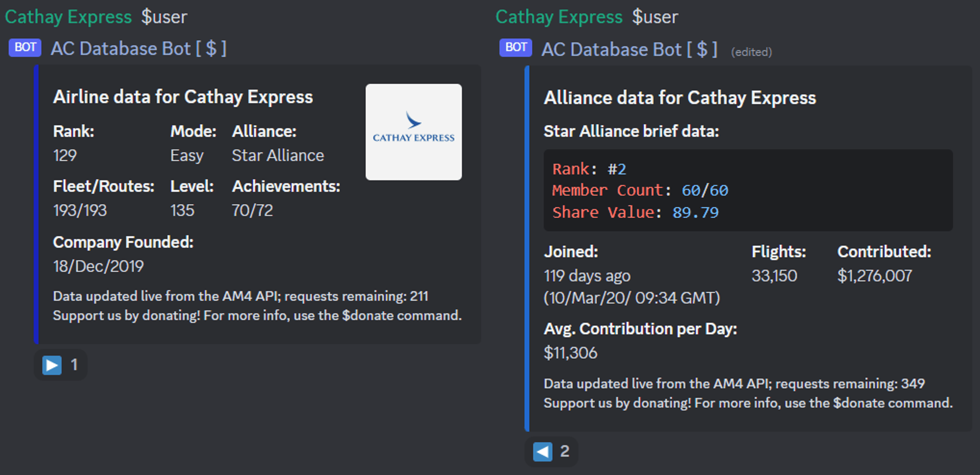The image size is (980, 475).
Task: Click the Alliance value Star Alliance
Action: click(278, 156)
